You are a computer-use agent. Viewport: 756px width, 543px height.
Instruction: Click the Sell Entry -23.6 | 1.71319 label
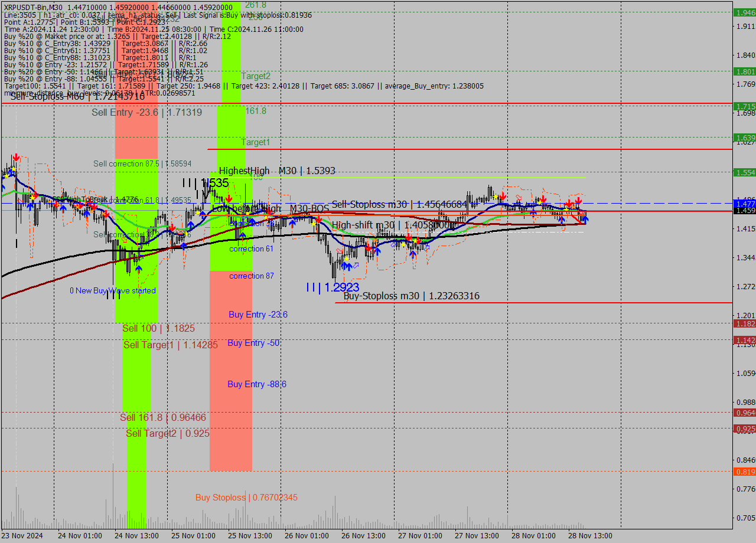click(146, 112)
